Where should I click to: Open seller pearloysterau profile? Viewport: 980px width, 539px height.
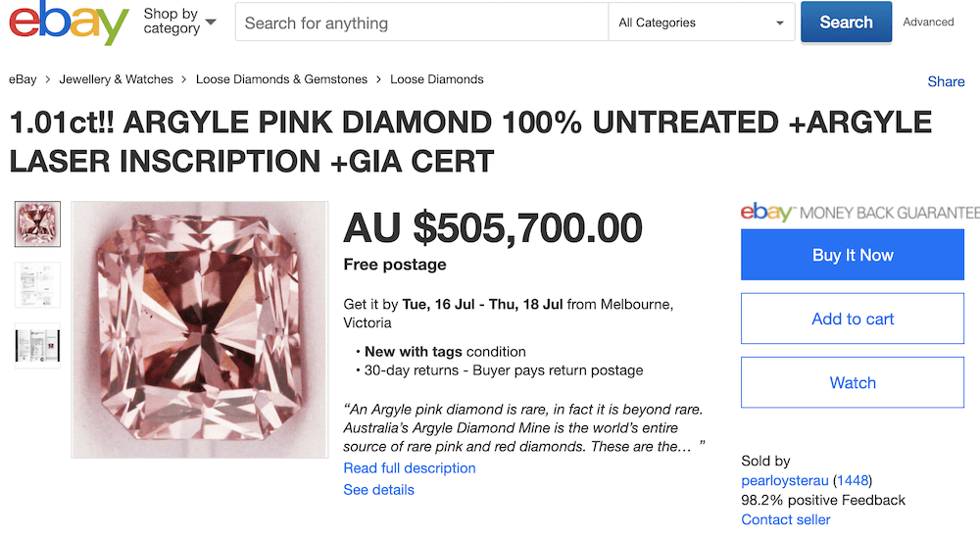point(785,480)
